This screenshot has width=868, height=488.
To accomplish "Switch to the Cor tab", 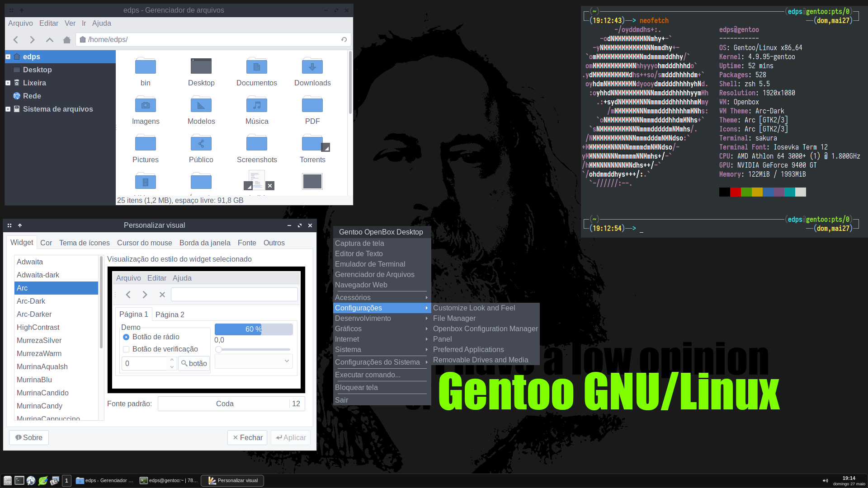I will pos(46,243).
